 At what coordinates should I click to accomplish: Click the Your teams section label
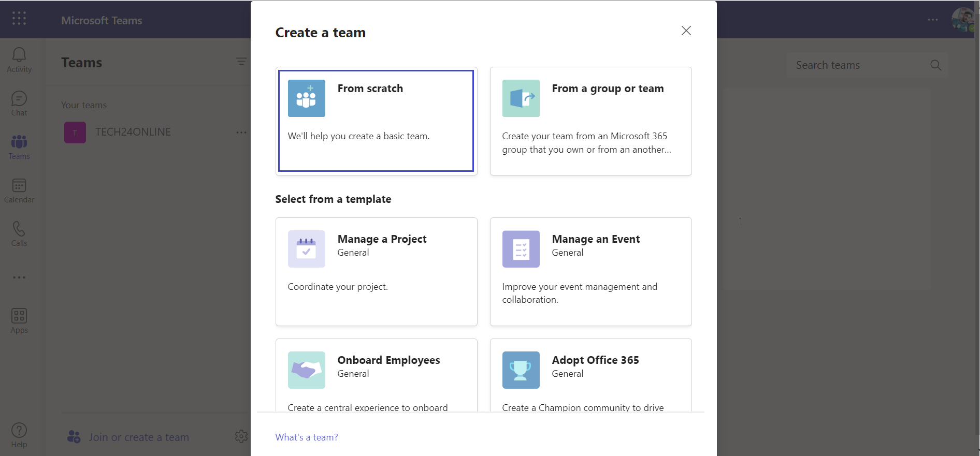point(84,105)
